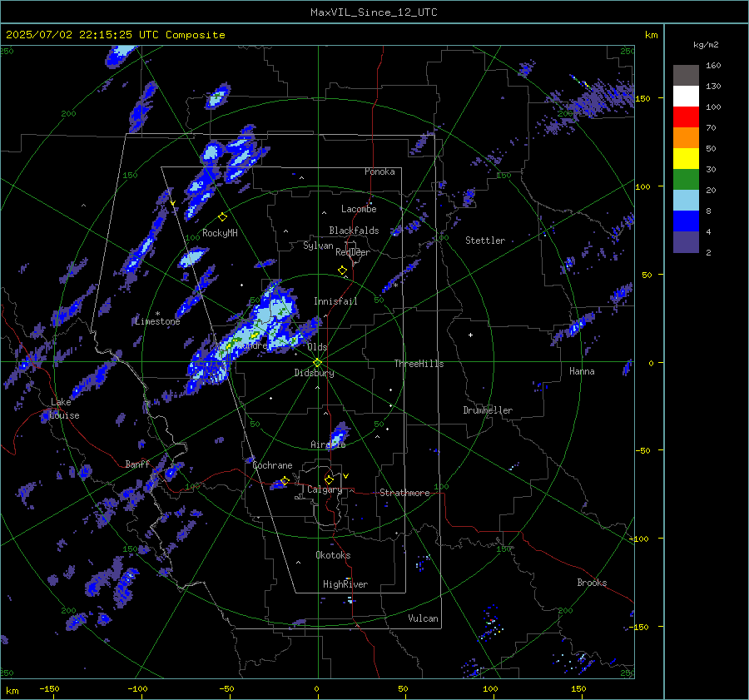749x700 pixels.
Task: Click the white 100-130 legend swatch
Action: pos(686,96)
